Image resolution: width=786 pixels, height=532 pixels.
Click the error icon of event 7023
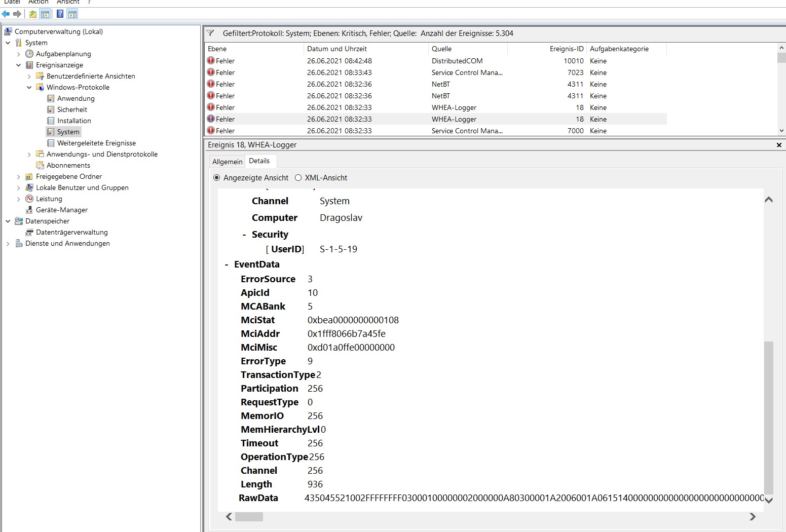(x=211, y=72)
